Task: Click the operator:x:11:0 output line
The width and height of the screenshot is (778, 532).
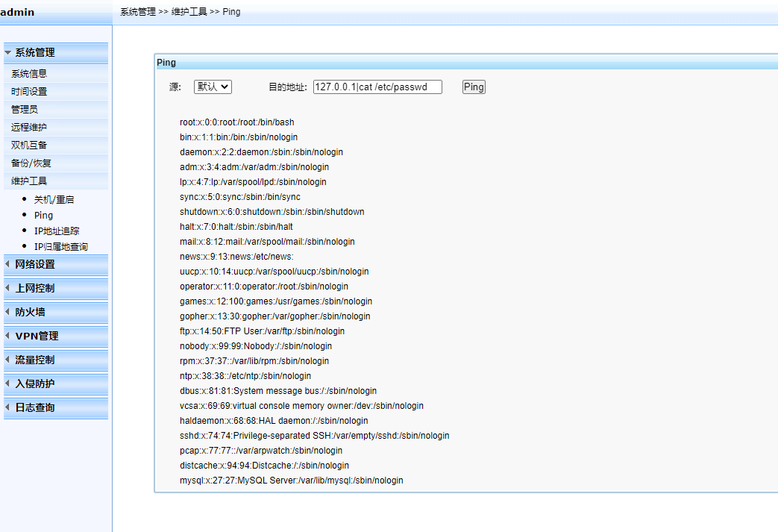Action: click(264, 287)
